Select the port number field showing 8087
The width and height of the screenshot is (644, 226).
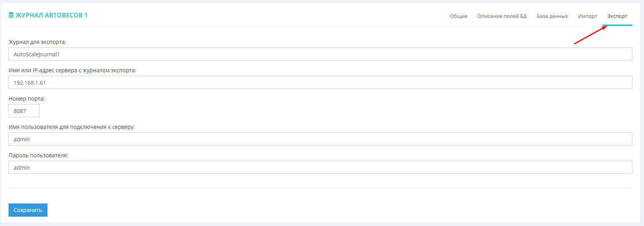click(24, 111)
